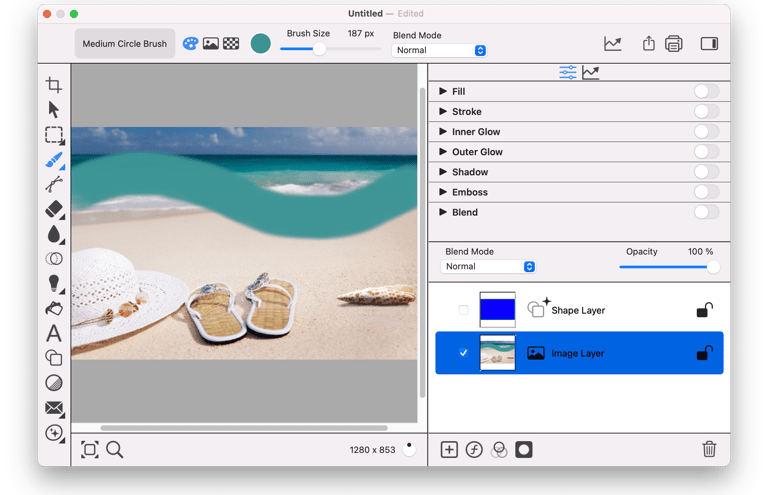The width and height of the screenshot is (768, 495).
Task: Click the layer mask button
Action: pyautogui.click(x=524, y=449)
